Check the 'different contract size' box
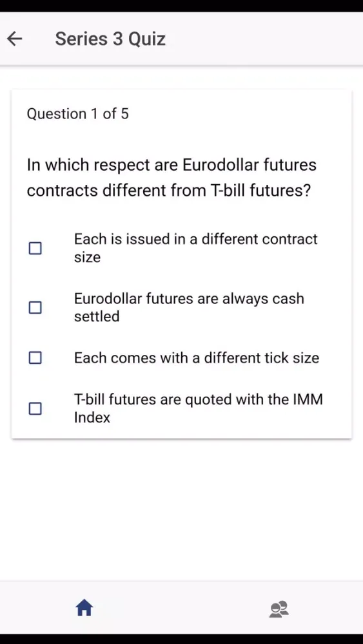363x644 pixels. tap(35, 248)
